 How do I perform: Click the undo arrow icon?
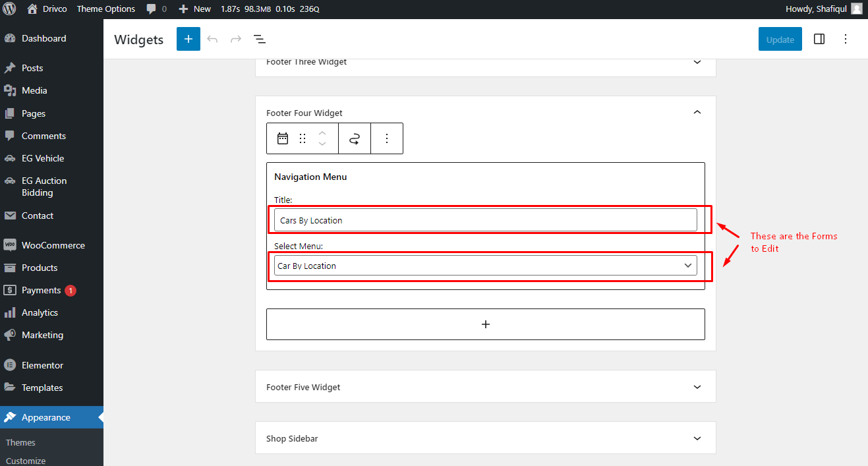212,39
